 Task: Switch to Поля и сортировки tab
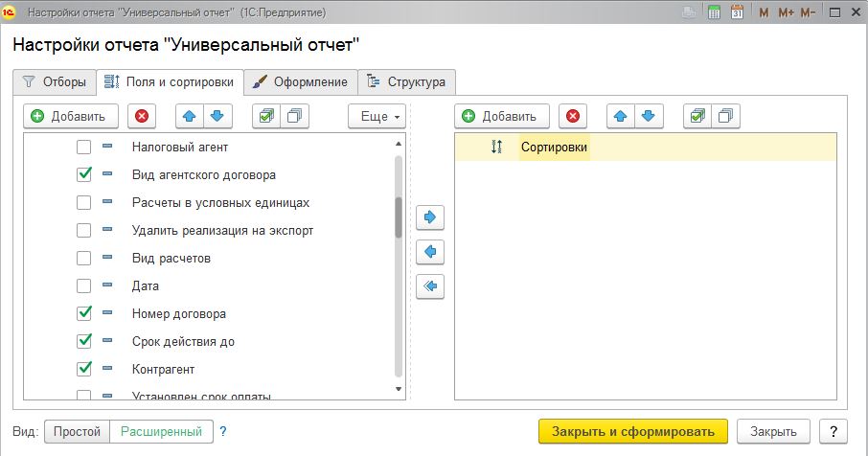(170, 81)
